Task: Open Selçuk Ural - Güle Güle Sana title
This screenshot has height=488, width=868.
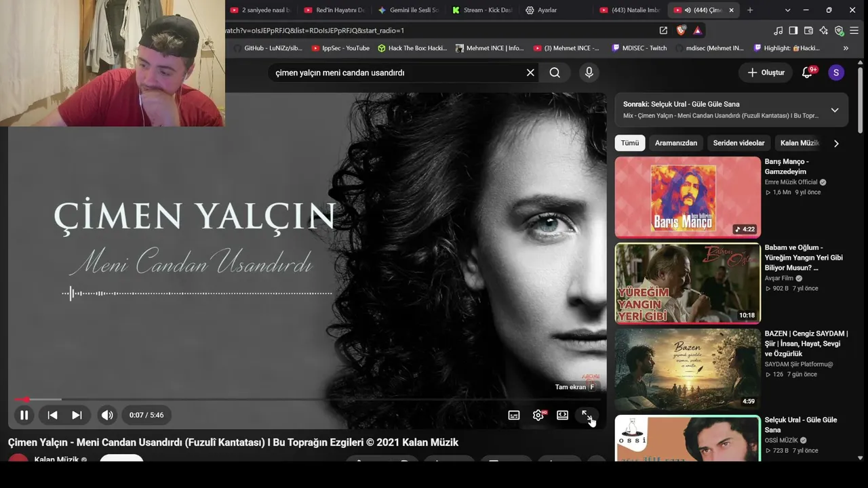Action: (801, 425)
